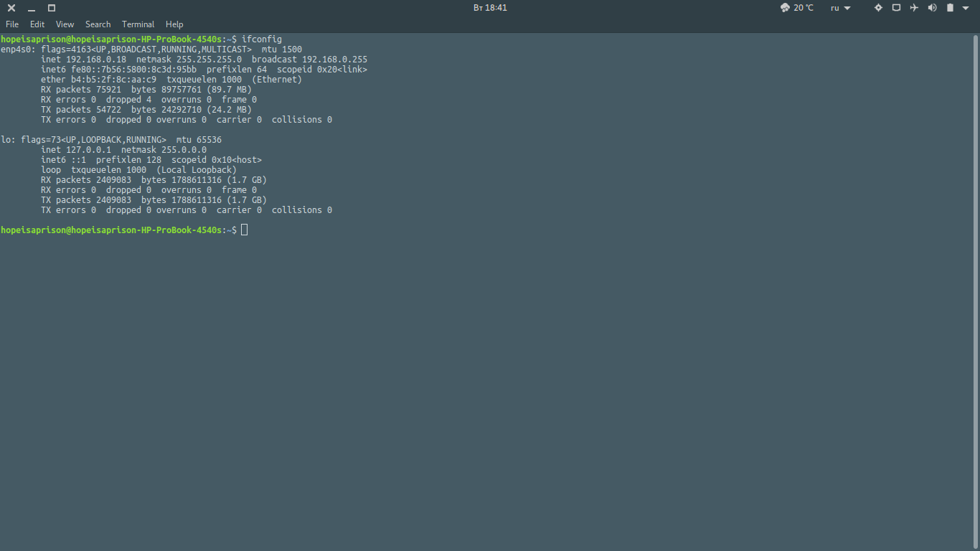
Task: Click the netmask value 255.0.0.0
Action: coord(184,149)
